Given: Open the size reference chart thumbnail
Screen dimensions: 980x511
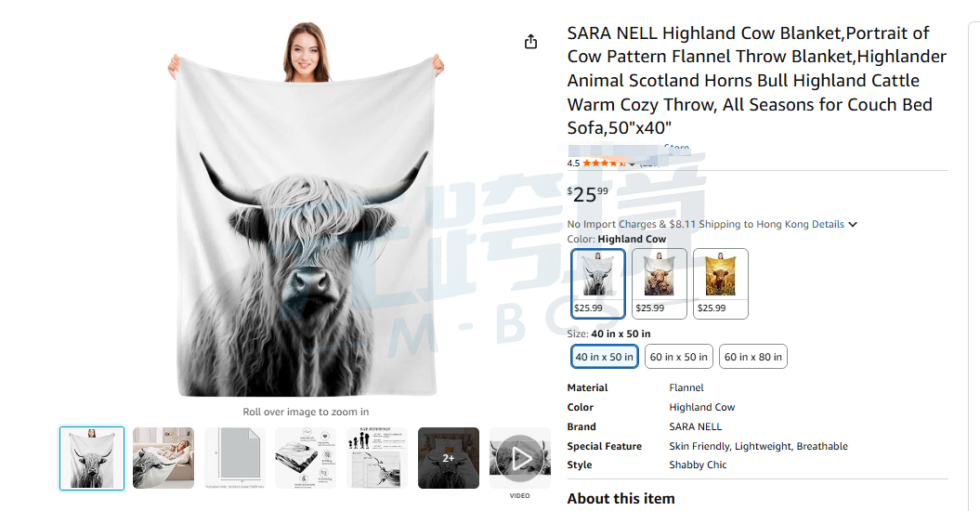Looking at the screenshot, I should pyautogui.click(x=377, y=458).
